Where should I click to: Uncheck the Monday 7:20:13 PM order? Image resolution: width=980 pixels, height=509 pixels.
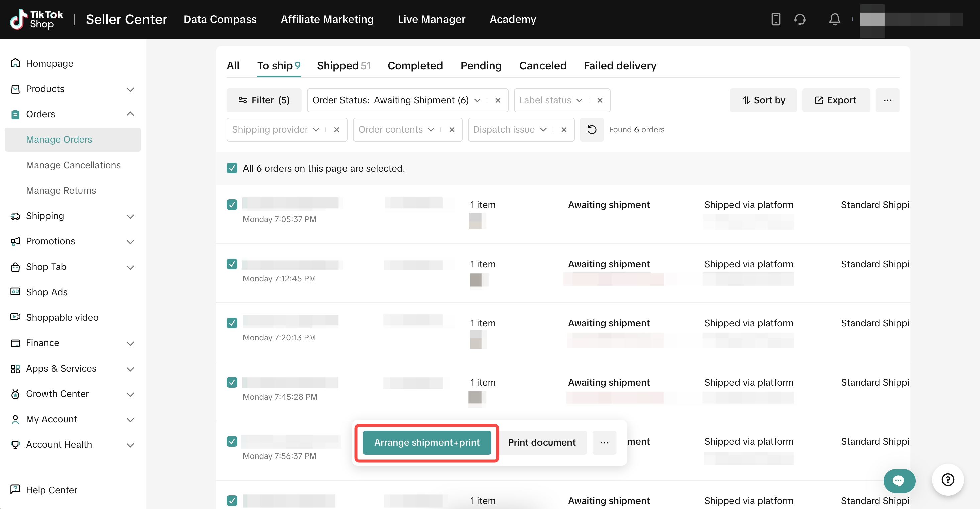tap(232, 323)
